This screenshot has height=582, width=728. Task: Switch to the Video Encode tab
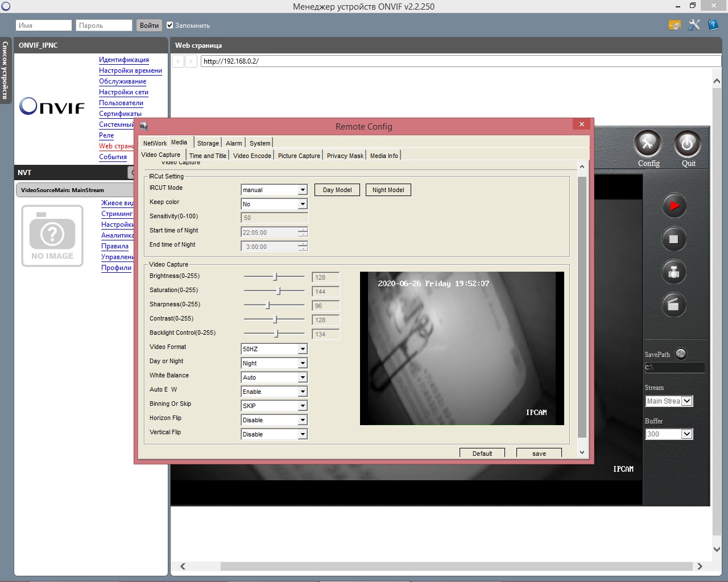tap(252, 156)
